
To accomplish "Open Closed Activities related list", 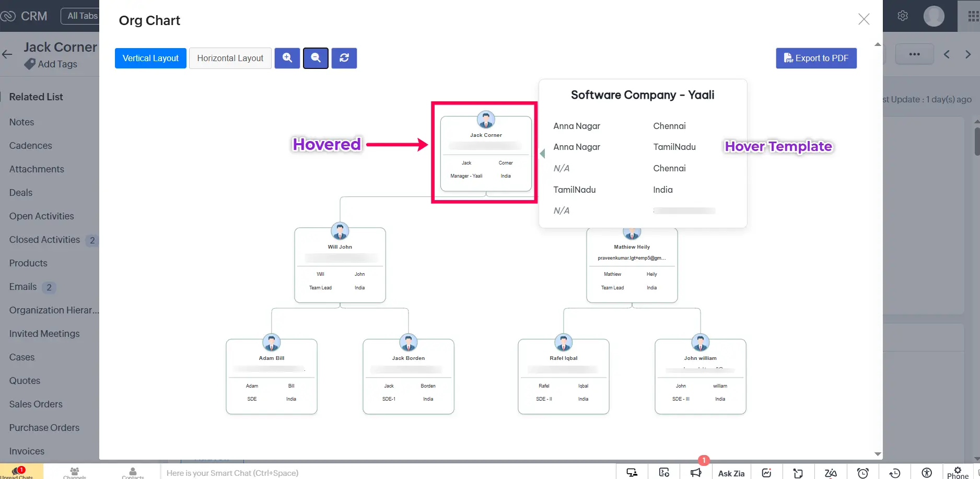I will [44, 240].
